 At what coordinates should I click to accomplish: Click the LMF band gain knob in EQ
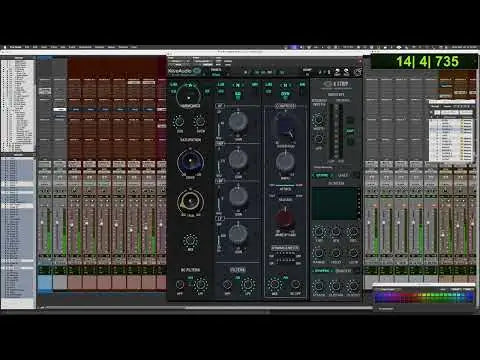(238, 196)
